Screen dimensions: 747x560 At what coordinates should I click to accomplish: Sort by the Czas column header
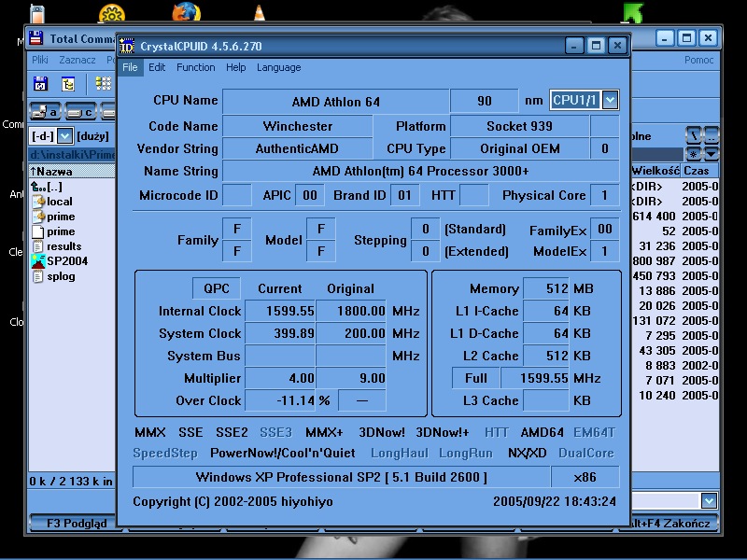[x=699, y=171]
